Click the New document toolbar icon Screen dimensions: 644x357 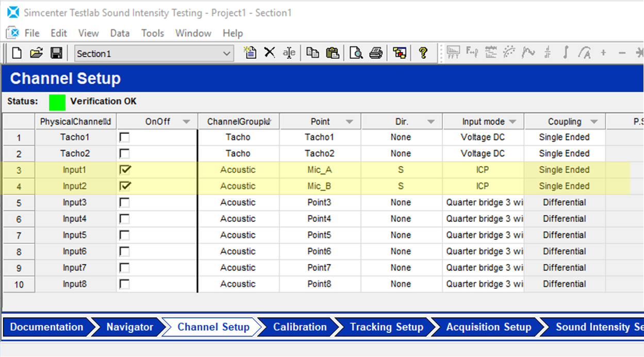point(17,53)
